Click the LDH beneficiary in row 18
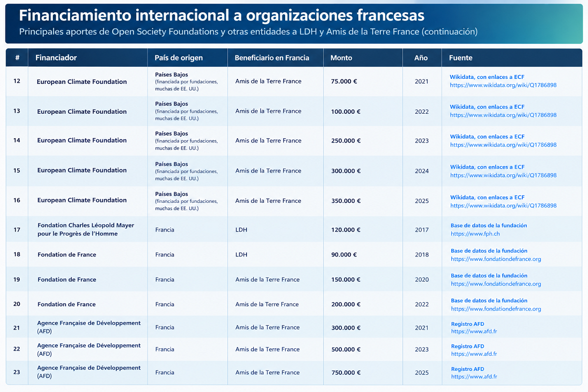Image resolution: width=588 pixels, height=392 pixels. pyautogui.click(x=241, y=255)
